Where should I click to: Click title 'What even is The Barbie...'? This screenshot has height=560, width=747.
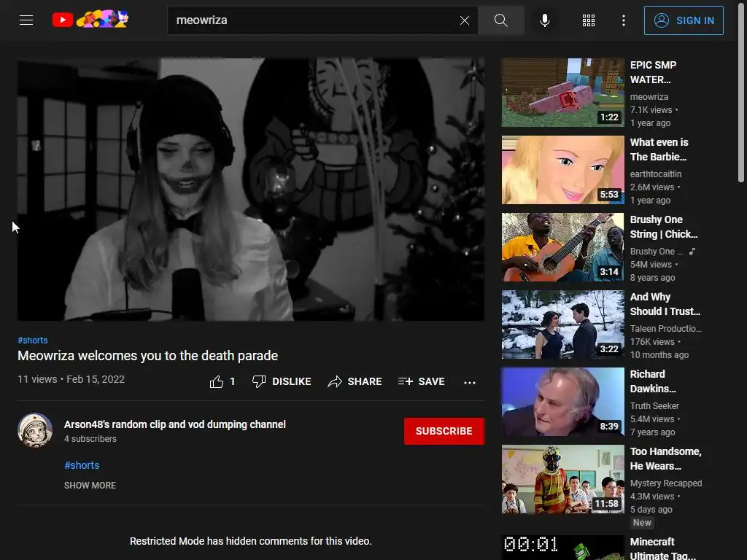tap(659, 149)
